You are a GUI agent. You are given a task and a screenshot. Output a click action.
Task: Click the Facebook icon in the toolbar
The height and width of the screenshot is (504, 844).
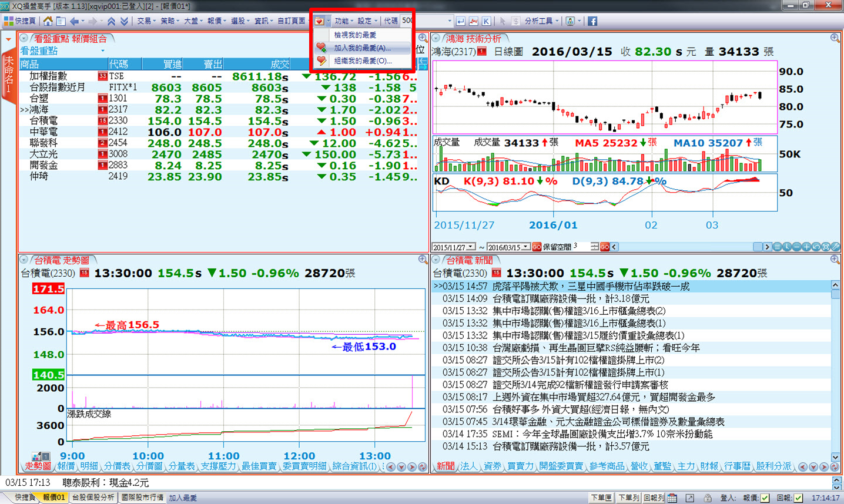(x=592, y=21)
